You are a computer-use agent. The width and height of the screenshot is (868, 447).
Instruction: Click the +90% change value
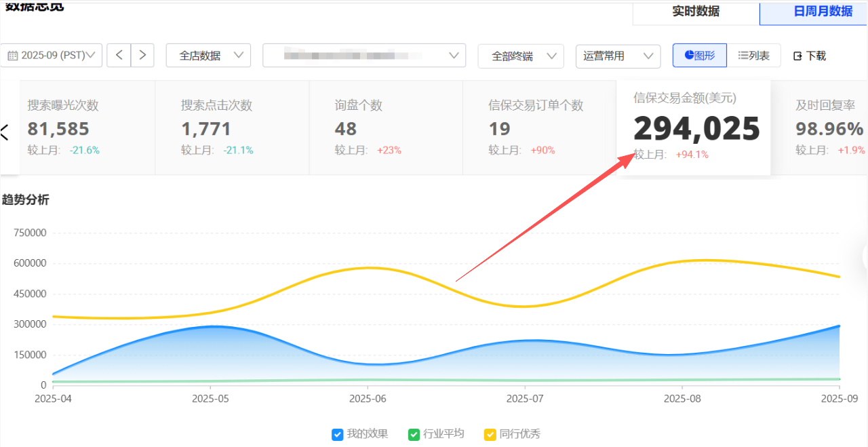point(542,150)
